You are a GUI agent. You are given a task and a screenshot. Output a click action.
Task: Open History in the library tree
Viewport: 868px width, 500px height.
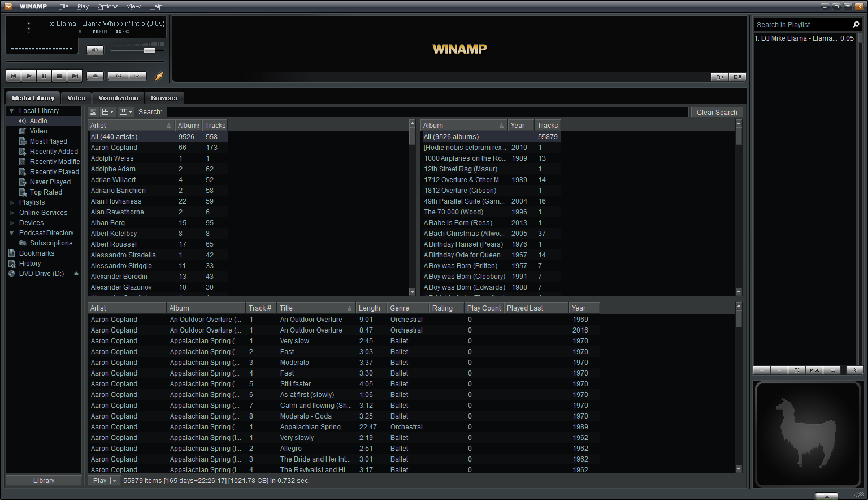tap(30, 264)
